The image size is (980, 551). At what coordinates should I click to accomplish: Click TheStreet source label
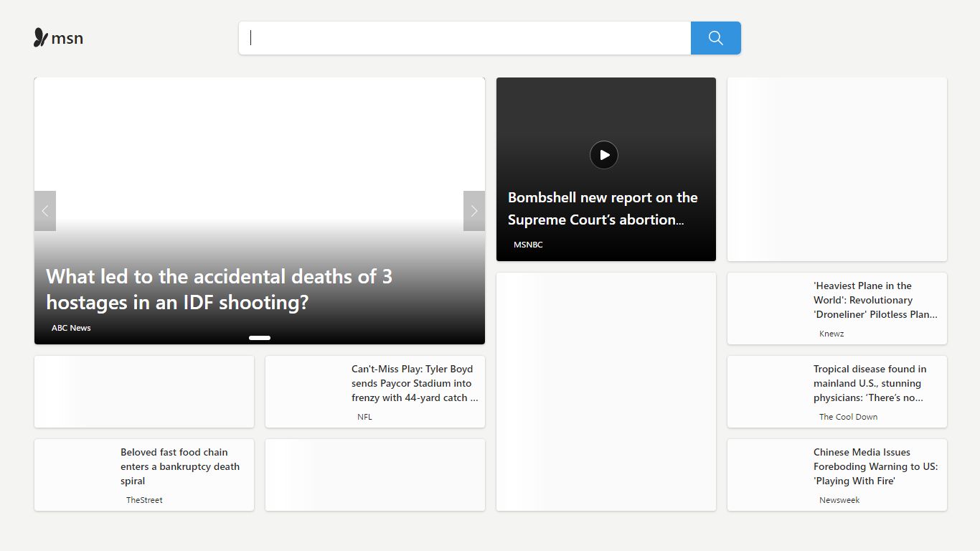pos(144,500)
